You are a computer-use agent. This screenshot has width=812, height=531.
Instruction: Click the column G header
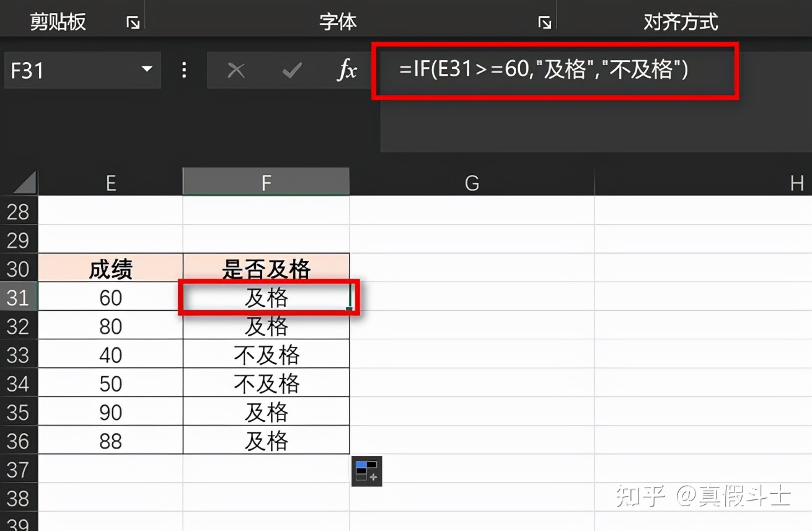(x=472, y=182)
